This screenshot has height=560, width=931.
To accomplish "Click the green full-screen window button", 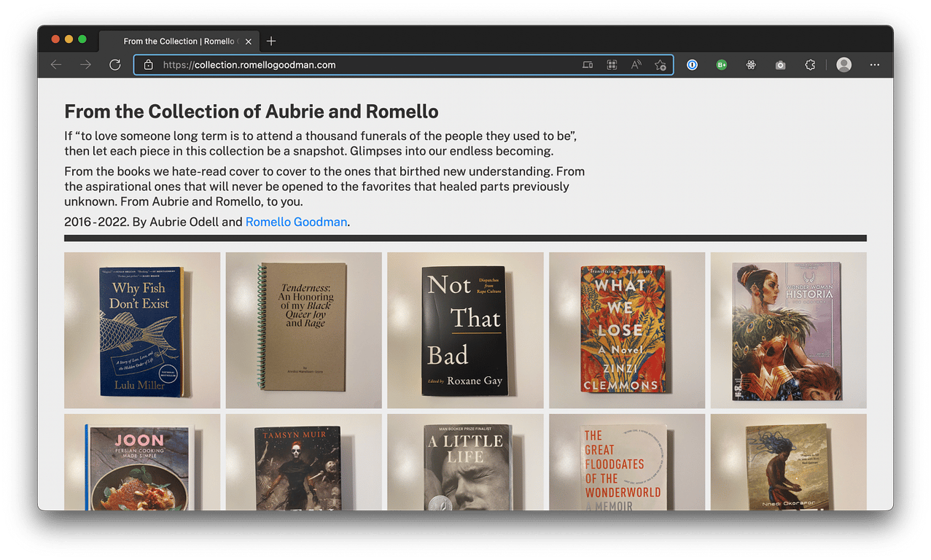I will [82, 39].
